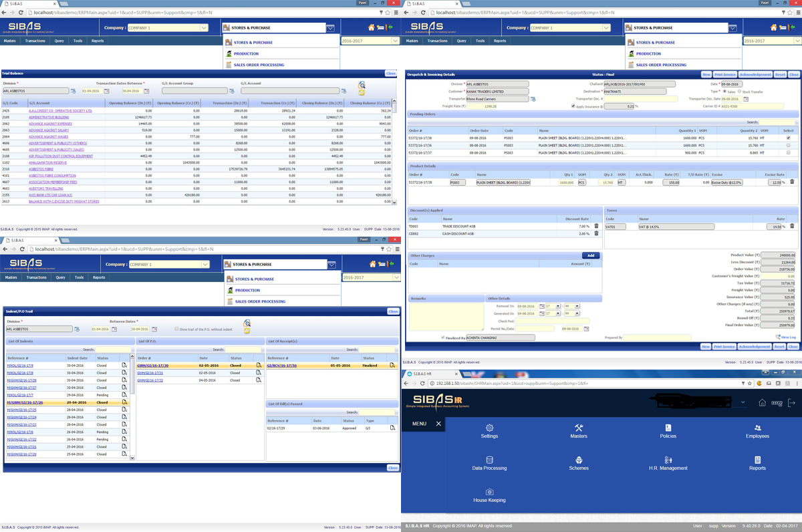Screen dimensions: 802x532
Task: Close the SIBAS HR menu with X
Action: click(438, 424)
